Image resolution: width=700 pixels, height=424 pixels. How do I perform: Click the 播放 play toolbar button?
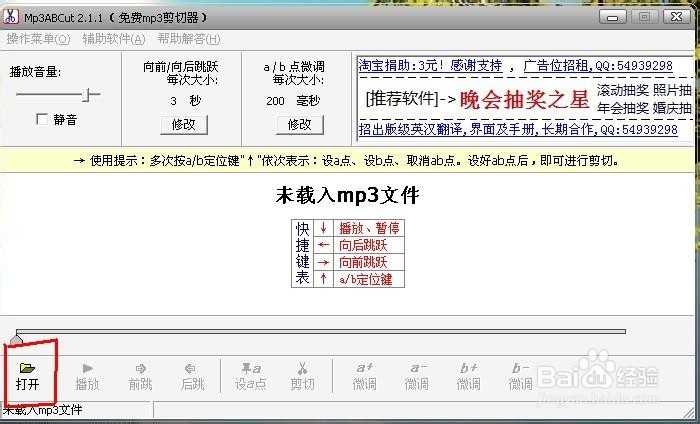[87, 376]
